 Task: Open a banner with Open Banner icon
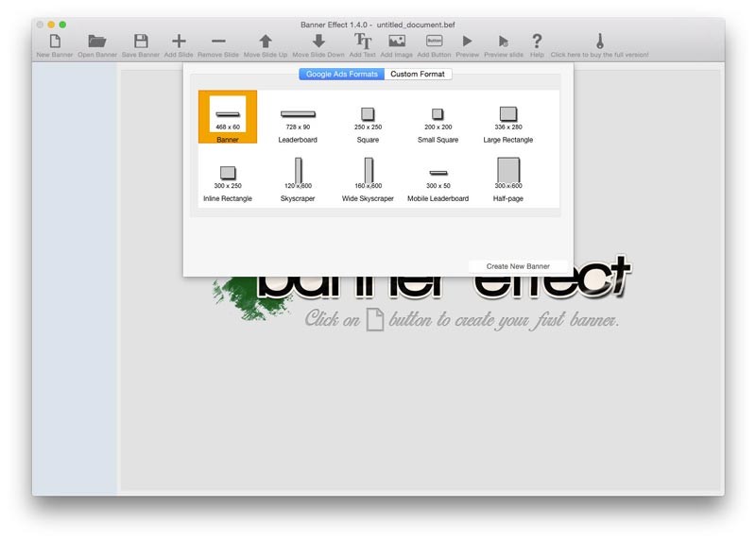pos(97,42)
